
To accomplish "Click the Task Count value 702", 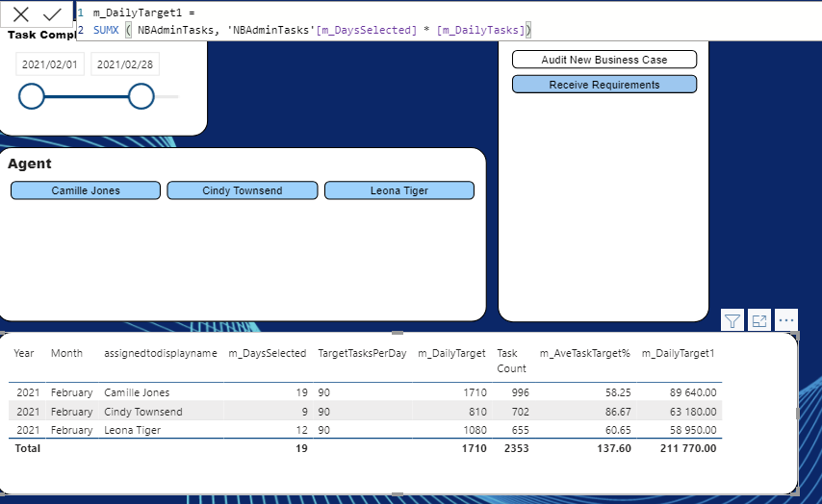I will point(521,412).
